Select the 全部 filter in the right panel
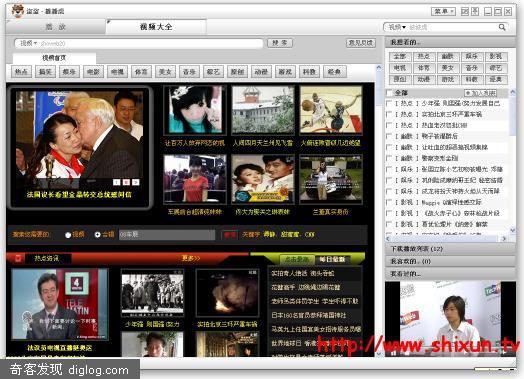Viewport: 524px width, 379px height. pyautogui.click(x=400, y=56)
